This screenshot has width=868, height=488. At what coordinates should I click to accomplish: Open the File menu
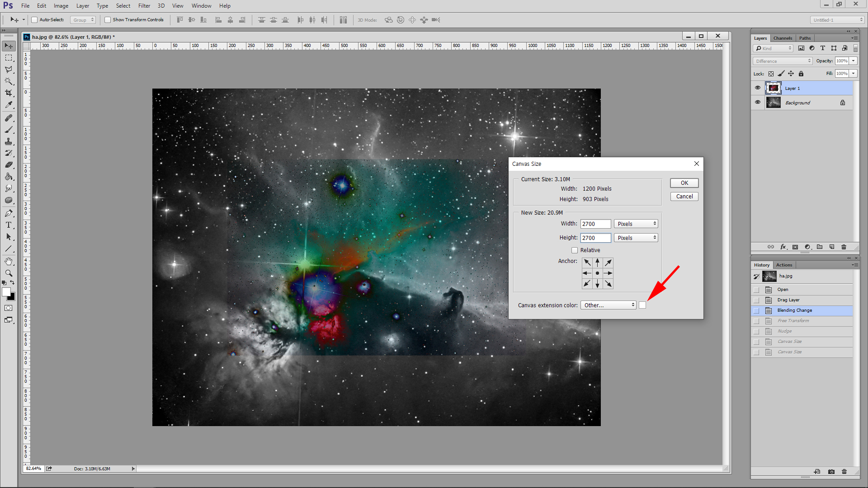click(25, 6)
